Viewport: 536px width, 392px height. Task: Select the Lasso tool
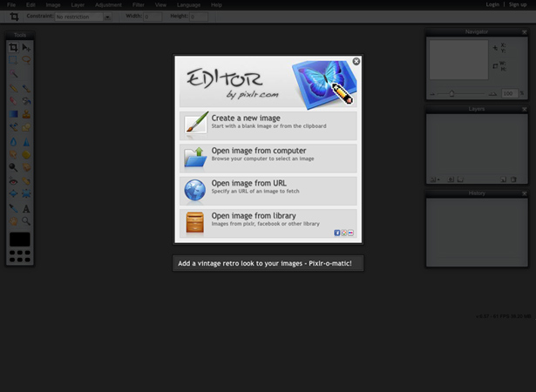point(26,60)
